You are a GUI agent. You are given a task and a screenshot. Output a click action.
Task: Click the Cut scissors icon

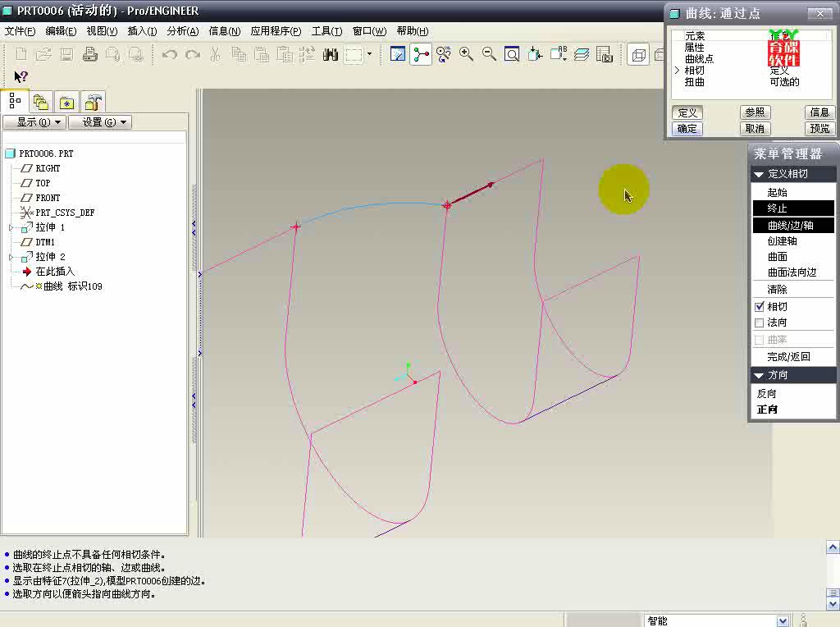(x=216, y=54)
